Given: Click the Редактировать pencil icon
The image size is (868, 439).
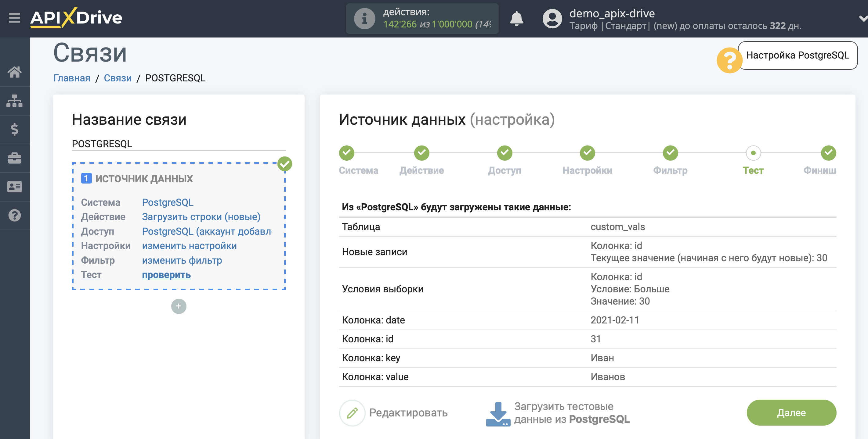Looking at the screenshot, I should (x=352, y=413).
